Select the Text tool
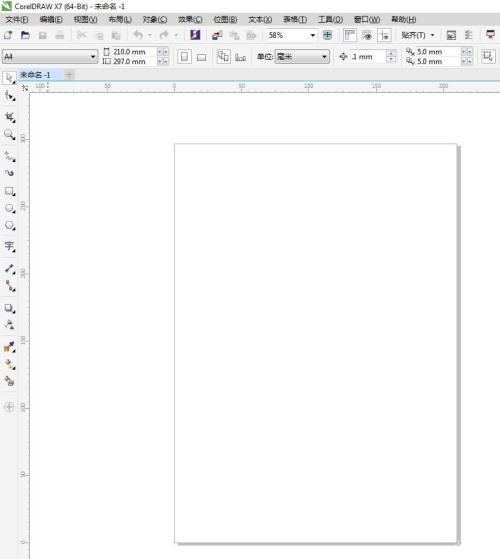The image size is (500, 559). (9, 246)
